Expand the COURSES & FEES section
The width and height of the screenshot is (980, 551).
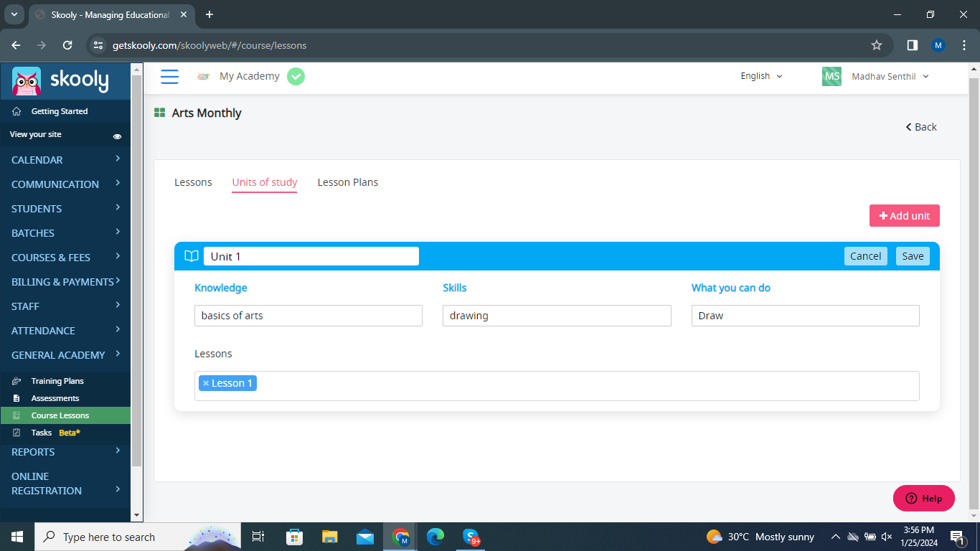(x=65, y=258)
